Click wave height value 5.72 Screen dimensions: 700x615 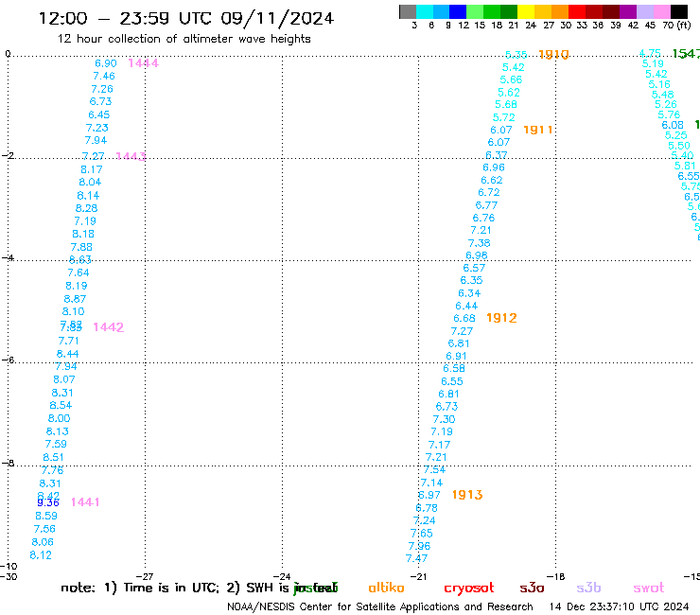(x=504, y=117)
